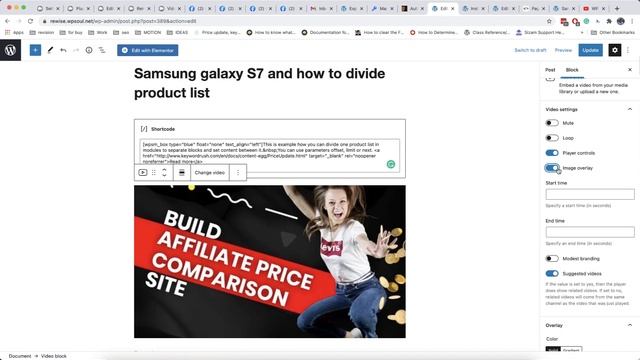Viewport: 640px width, 360px height.
Task: Select the pencil Tools icon
Action: tap(50, 50)
